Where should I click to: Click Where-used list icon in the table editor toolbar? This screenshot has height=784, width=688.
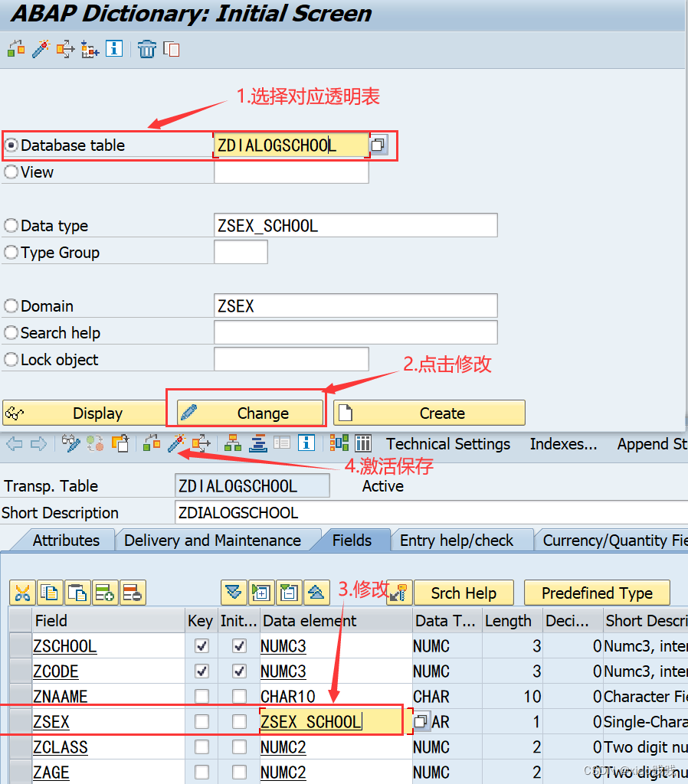[201, 443]
